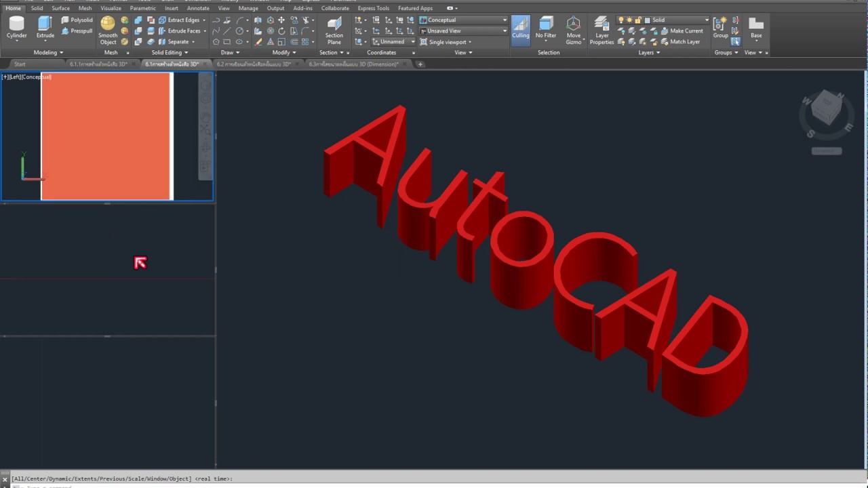Viewport: 868px width, 488px height.
Task: Open the visual style Conceptual dropdown
Action: tap(463, 20)
